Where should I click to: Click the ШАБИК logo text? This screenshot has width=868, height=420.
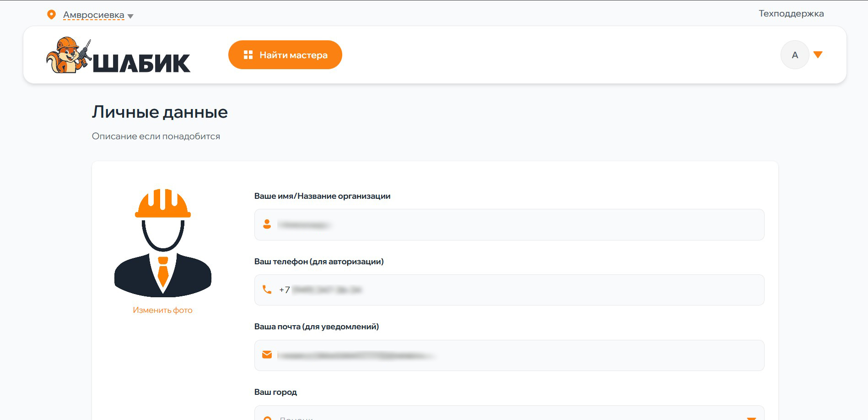coord(141,63)
